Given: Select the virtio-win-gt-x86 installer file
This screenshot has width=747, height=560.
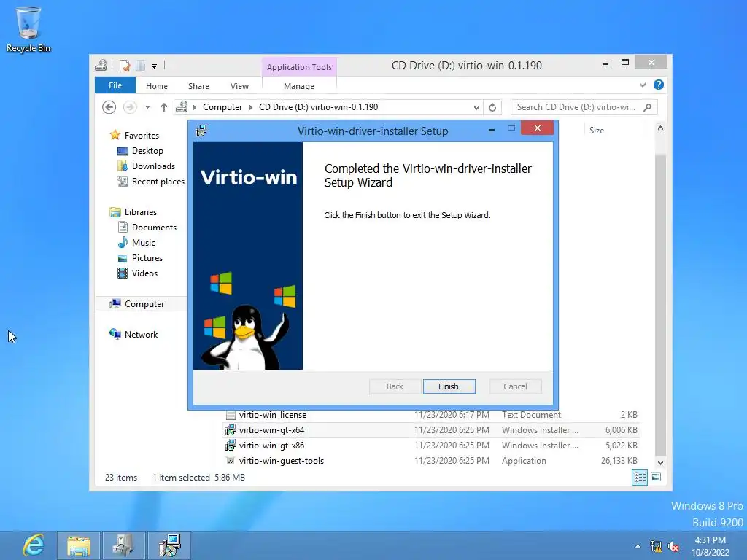Looking at the screenshot, I should pyautogui.click(x=431, y=446).
